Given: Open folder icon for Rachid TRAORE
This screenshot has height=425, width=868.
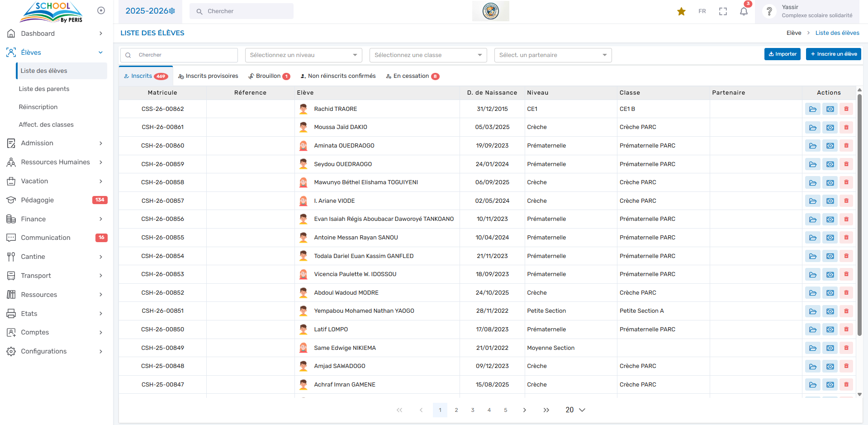Looking at the screenshot, I should pos(812,109).
